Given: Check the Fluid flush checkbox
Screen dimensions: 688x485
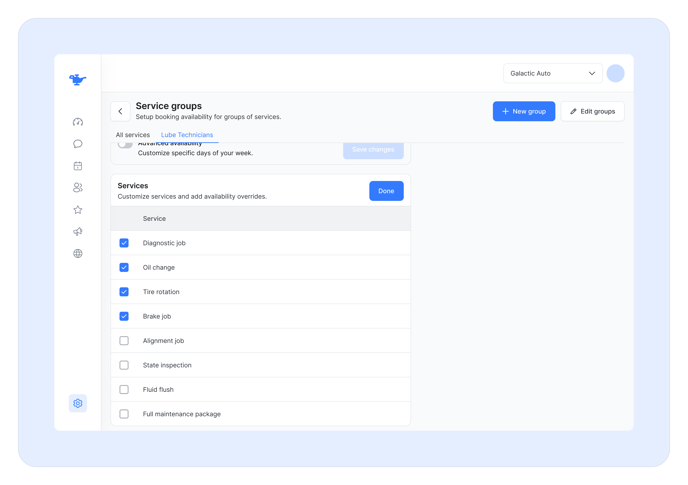Looking at the screenshot, I should (124, 390).
